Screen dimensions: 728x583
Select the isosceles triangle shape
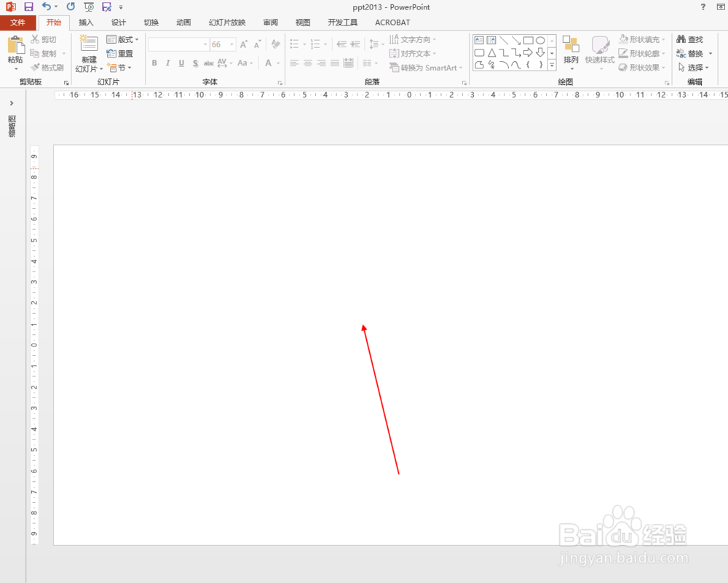click(491, 52)
